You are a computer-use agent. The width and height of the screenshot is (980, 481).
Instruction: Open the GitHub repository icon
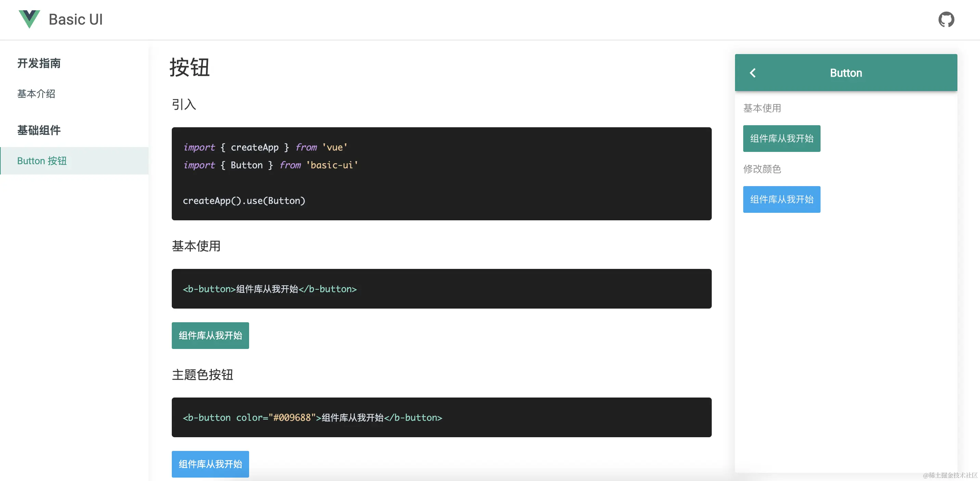point(946,19)
